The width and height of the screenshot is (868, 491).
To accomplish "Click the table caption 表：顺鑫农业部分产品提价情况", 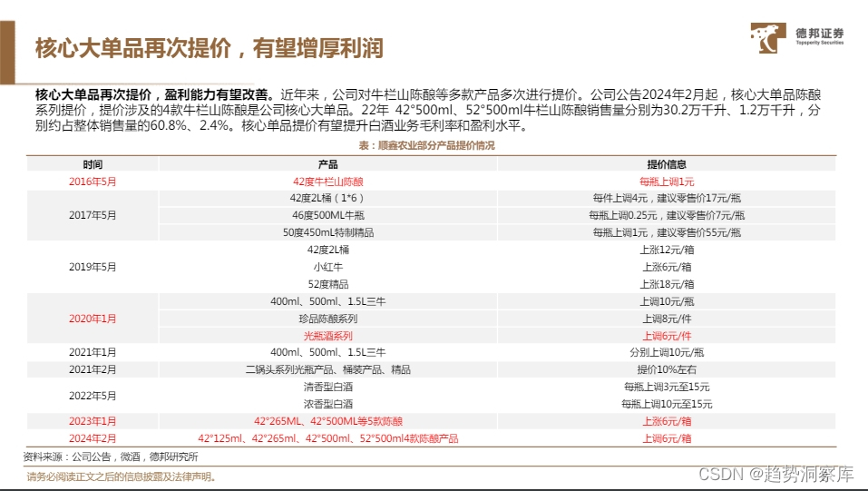I will point(426,146).
